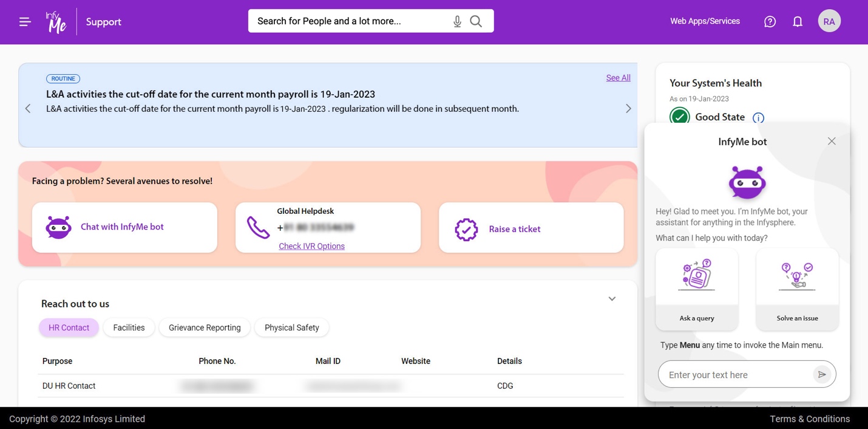Select the Chat with InfyMe bot icon
The width and height of the screenshot is (868, 429).
(58, 227)
